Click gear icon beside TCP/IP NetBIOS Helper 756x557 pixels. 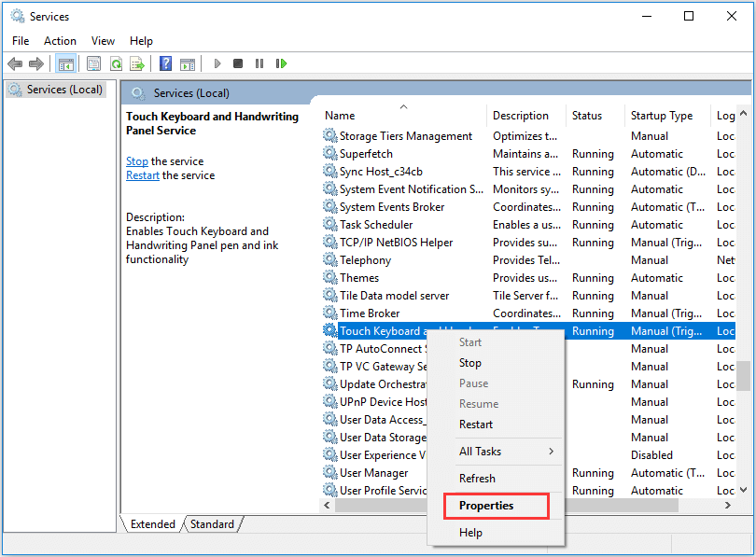(x=329, y=243)
